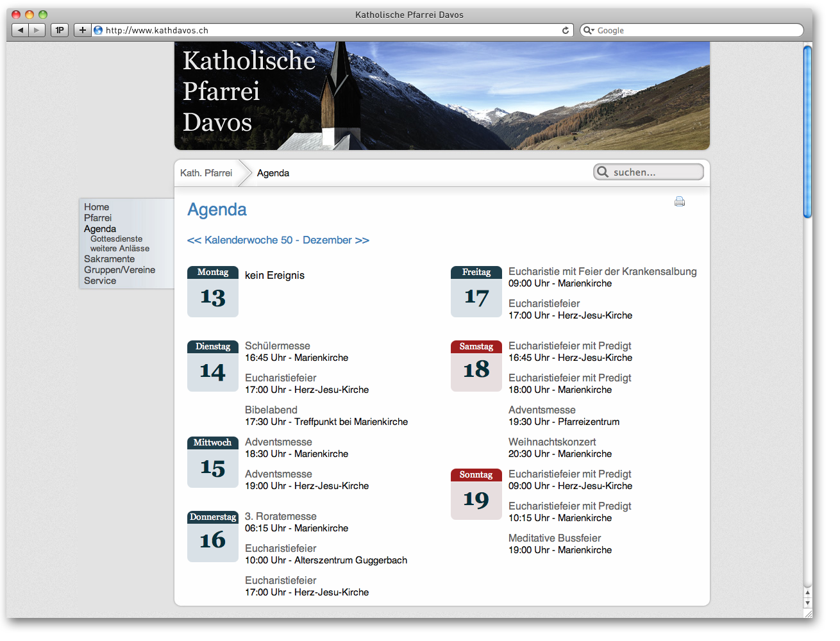Reload the page with the refresh icon
The width and height of the screenshot is (840, 641).
(565, 30)
